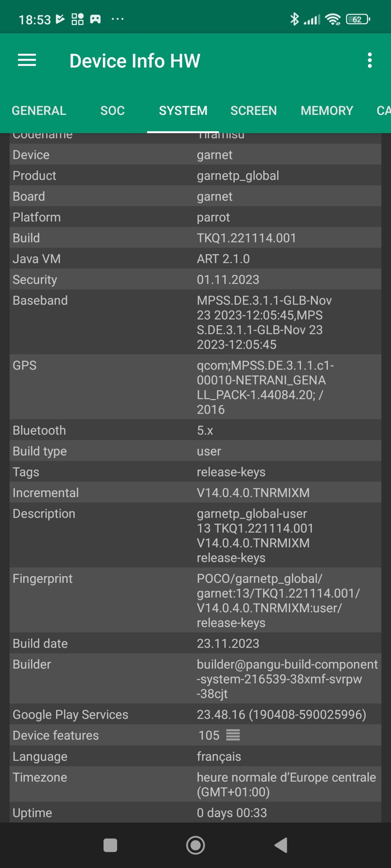Tap the Device Info HW title
391x868 pixels.
coord(135,61)
